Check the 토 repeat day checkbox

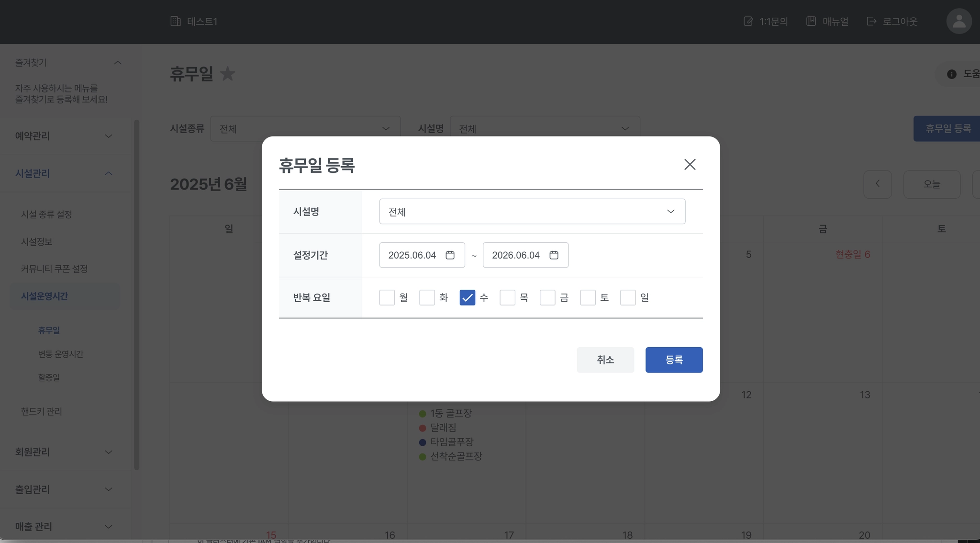[x=588, y=297]
